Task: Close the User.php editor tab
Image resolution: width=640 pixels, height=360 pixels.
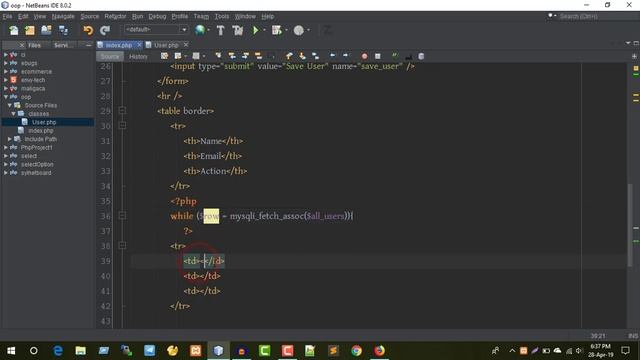Action: pyautogui.click(x=186, y=44)
